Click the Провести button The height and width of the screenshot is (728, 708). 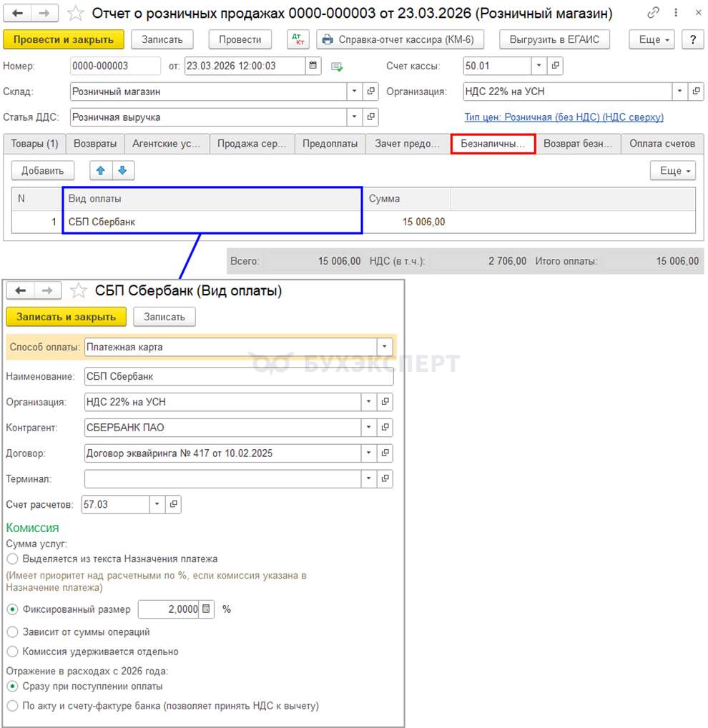[240, 39]
